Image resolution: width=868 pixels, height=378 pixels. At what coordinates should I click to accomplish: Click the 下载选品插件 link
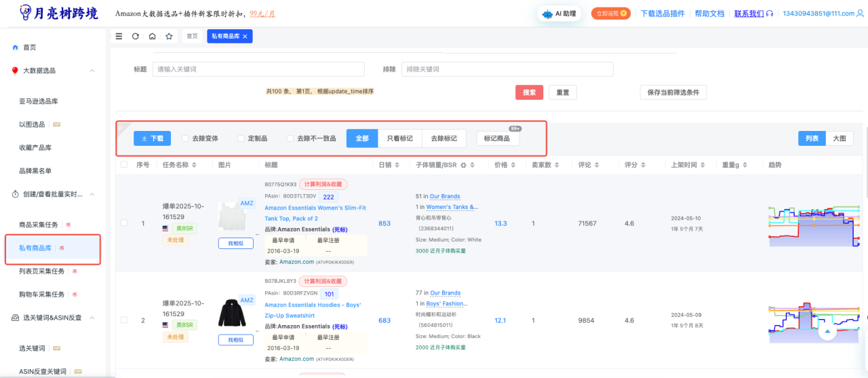click(663, 14)
